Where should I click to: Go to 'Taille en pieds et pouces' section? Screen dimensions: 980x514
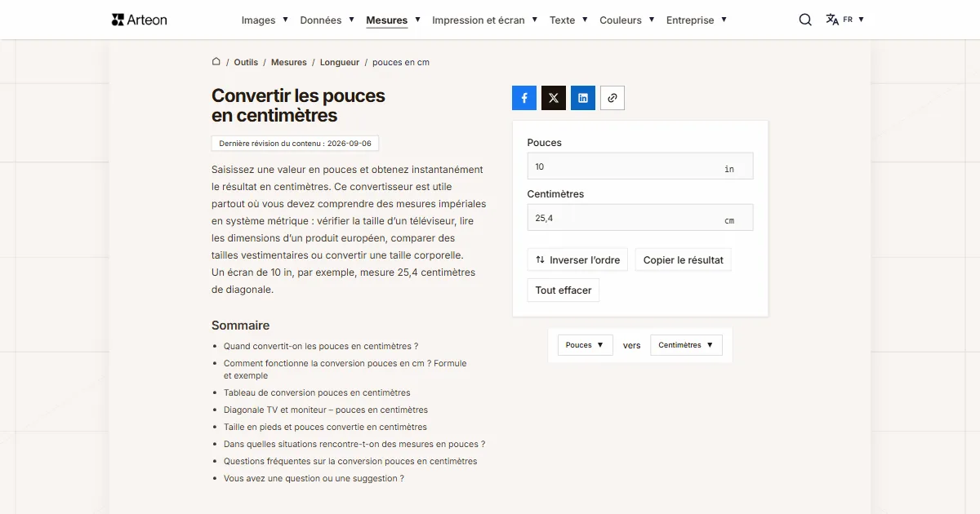click(325, 427)
